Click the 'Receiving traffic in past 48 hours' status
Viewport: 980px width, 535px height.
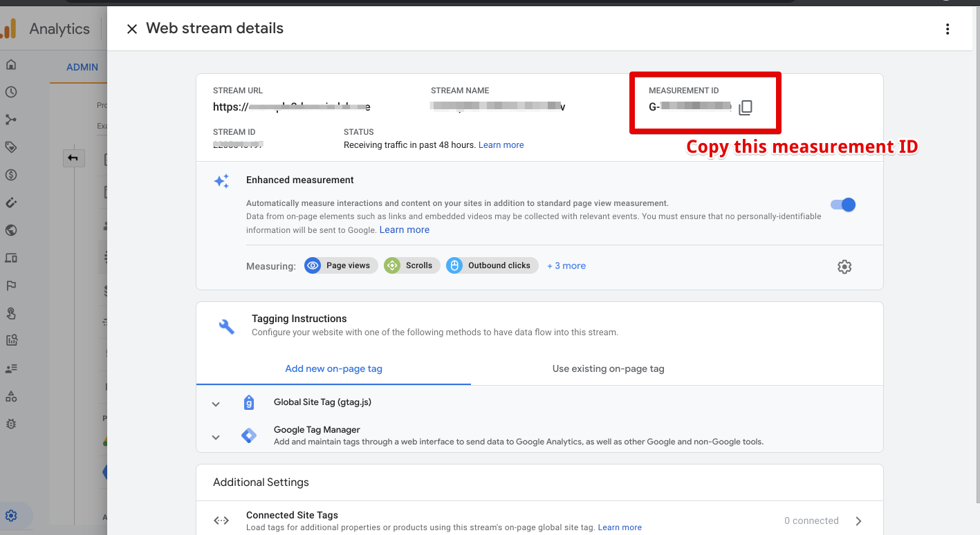pyautogui.click(x=409, y=145)
